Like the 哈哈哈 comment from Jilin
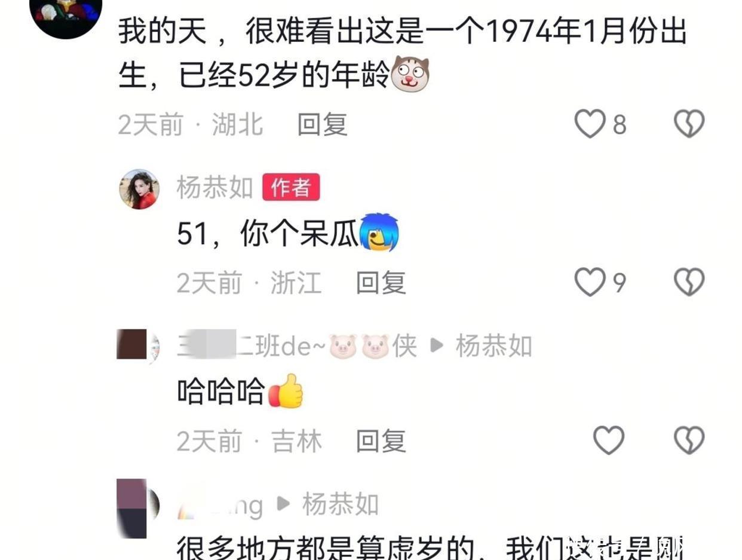The image size is (742, 560). 609,440
